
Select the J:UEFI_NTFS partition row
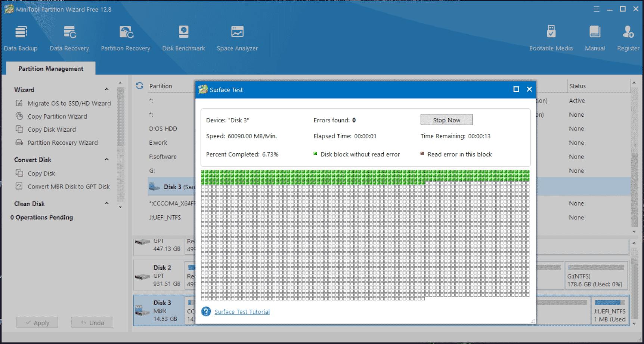point(165,217)
